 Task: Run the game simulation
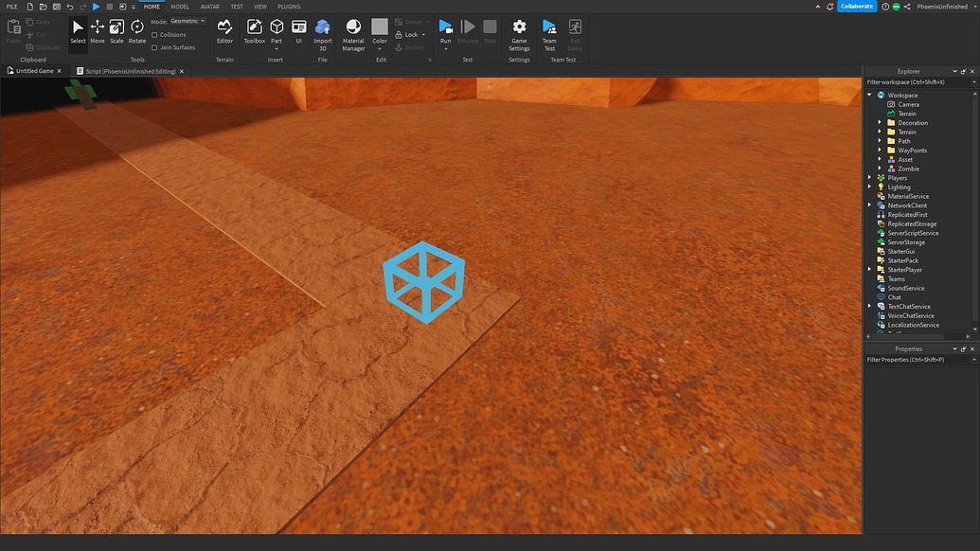click(446, 30)
